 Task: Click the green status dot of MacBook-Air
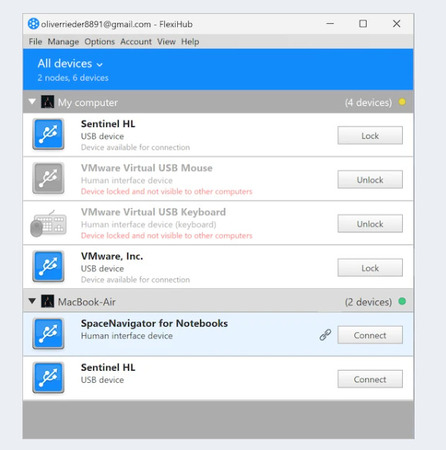(402, 301)
